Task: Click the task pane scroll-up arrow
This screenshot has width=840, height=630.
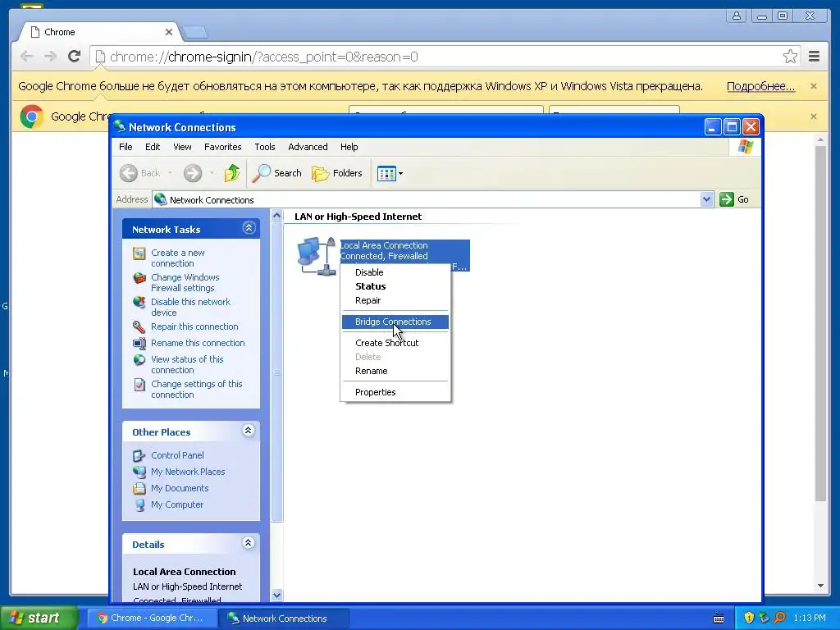Action: coord(277,216)
